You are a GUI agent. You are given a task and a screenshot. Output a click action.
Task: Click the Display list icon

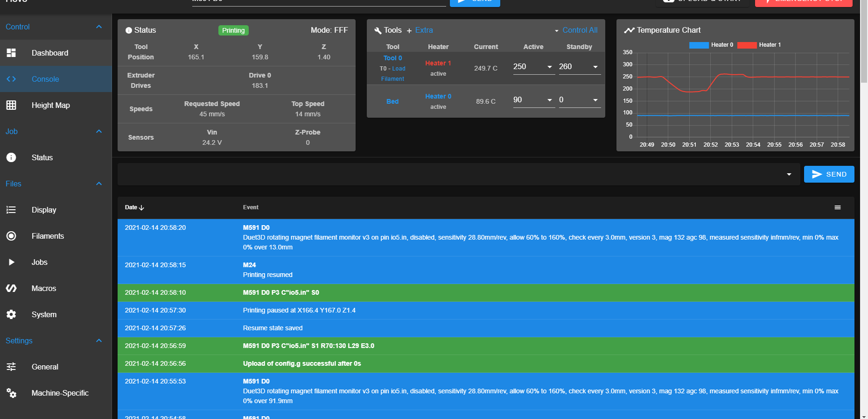tap(11, 210)
